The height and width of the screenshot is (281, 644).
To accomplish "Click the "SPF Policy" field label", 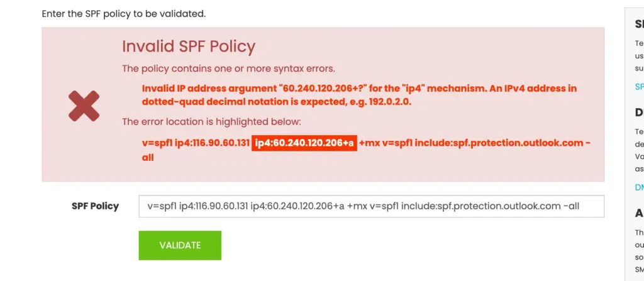I will point(95,206).
